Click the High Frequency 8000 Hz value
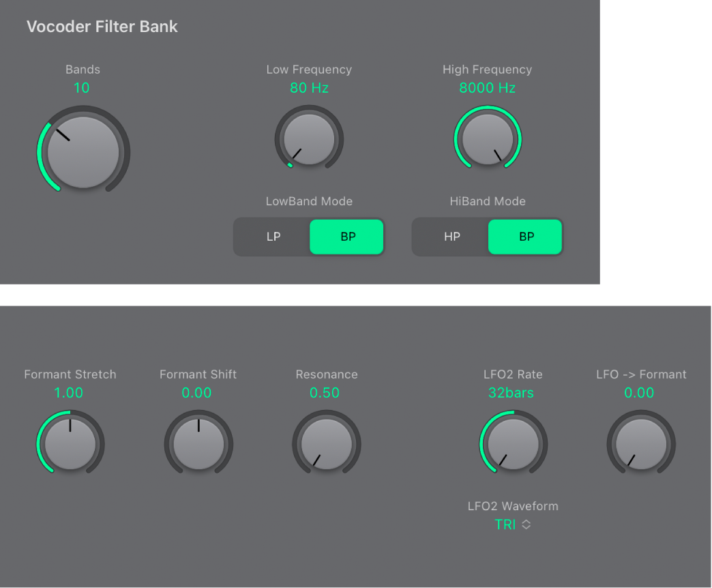This screenshot has width=712, height=588. 488,88
